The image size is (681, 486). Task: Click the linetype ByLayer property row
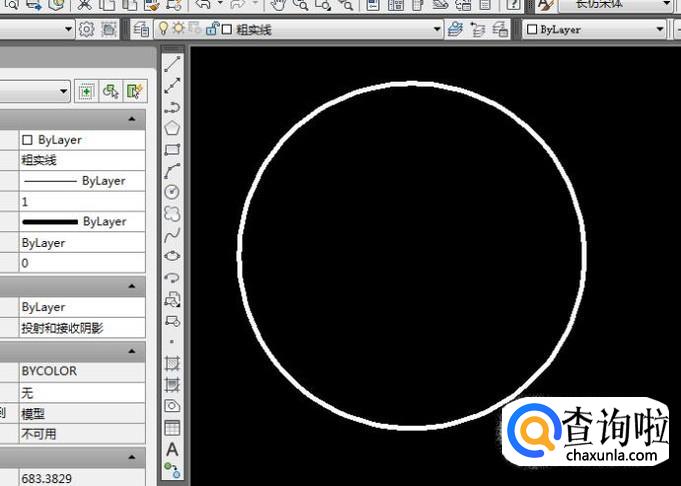[x=82, y=181]
